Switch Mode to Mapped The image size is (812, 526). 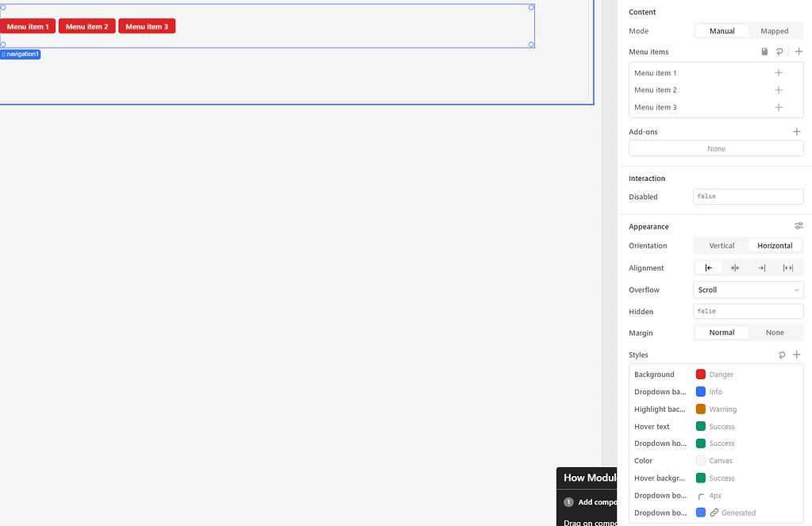(775, 31)
